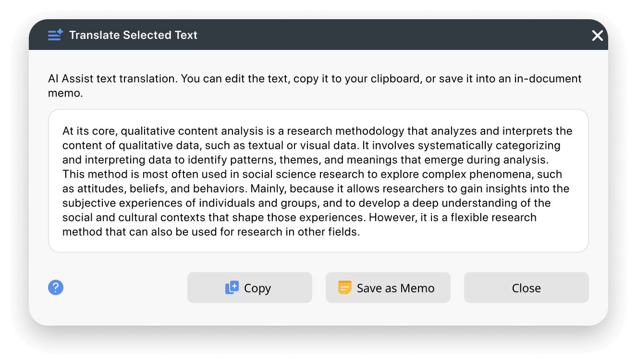Viewport: 637px width, 364px height.
Task: Open help via the circled question mark
Action: pos(56,287)
